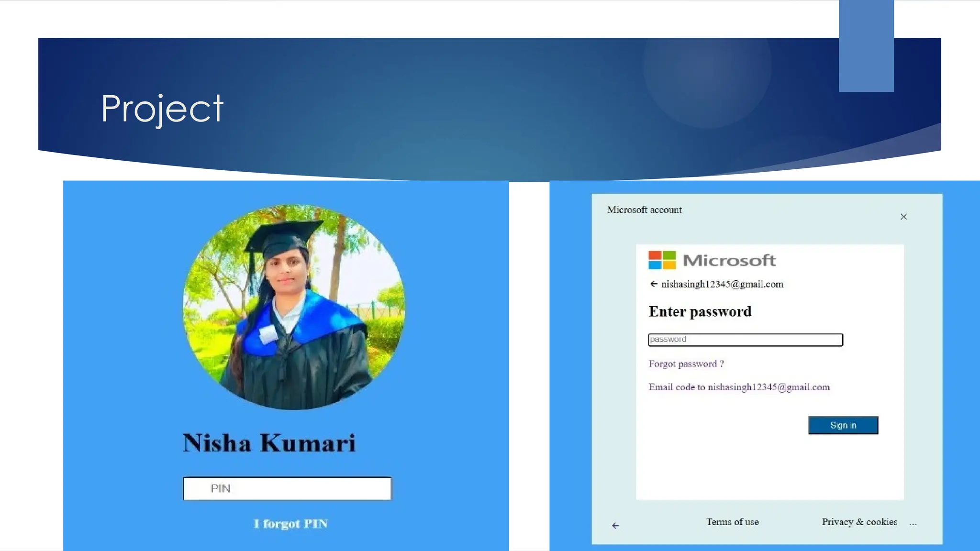The height and width of the screenshot is (551, 980).
Task: Open the three-dots more options
Action: [913, 523]
